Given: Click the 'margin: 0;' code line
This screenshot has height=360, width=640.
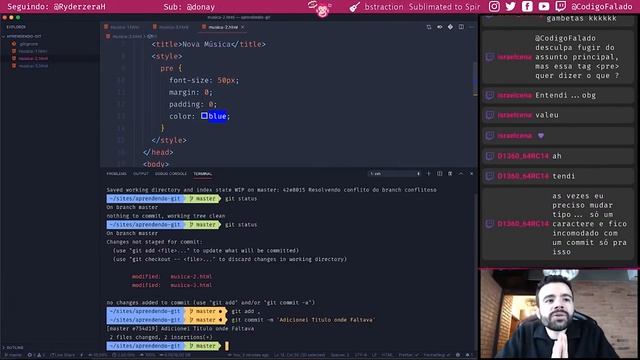Looking at the screenshot, I should [191, 92].
